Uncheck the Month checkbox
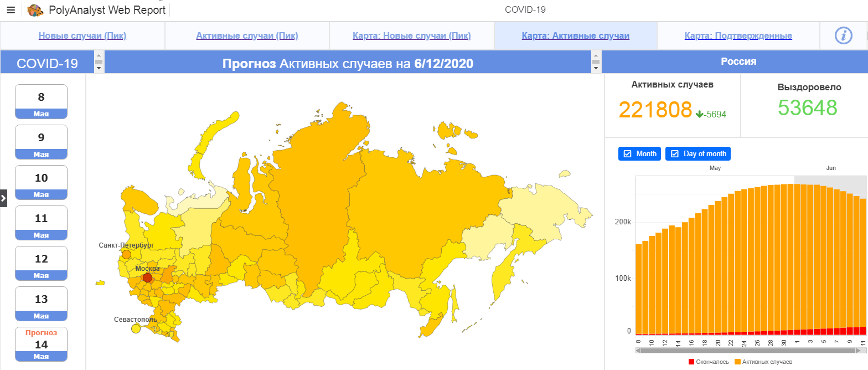Screen dimensions: 868x370 click(x=628, y=153)
